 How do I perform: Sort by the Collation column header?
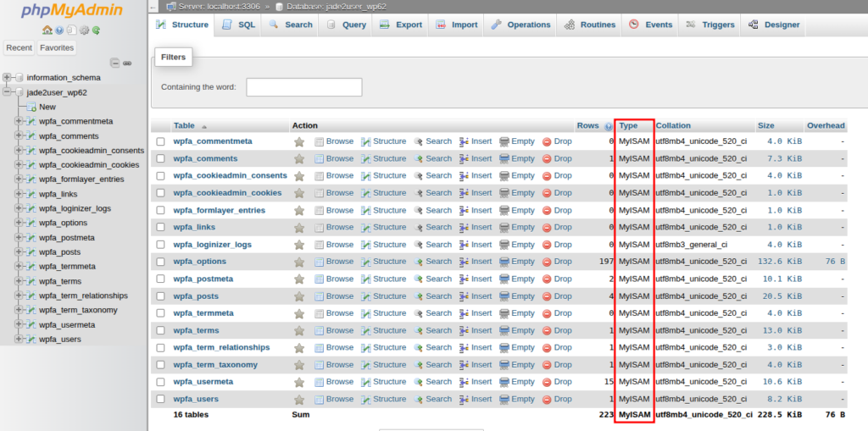tap(673, 125)
